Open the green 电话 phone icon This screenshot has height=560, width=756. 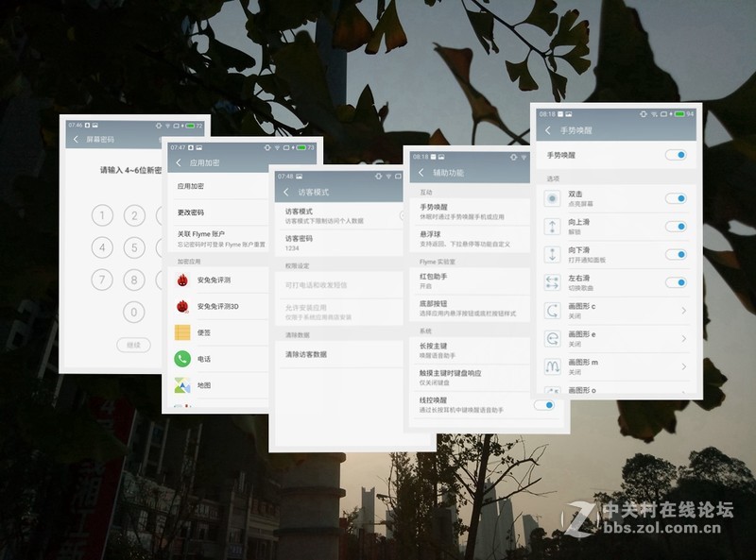(x=181, y=356)
